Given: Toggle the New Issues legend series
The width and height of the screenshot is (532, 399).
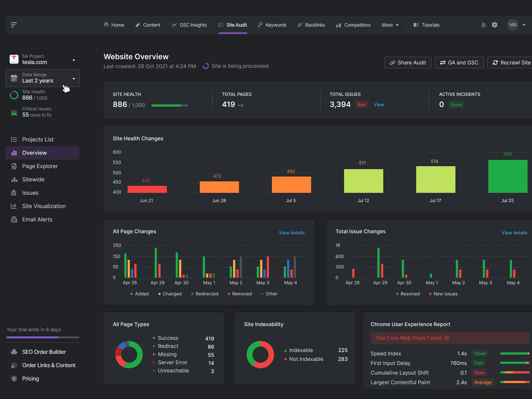Looking at the screenshot, I should pyautogui.click(x=443, y=294).
